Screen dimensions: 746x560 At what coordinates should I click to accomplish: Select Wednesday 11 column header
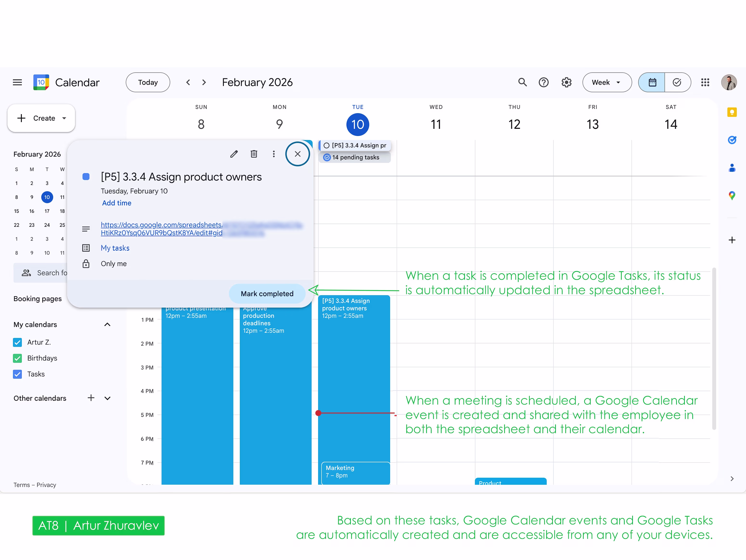coord(436,124)
